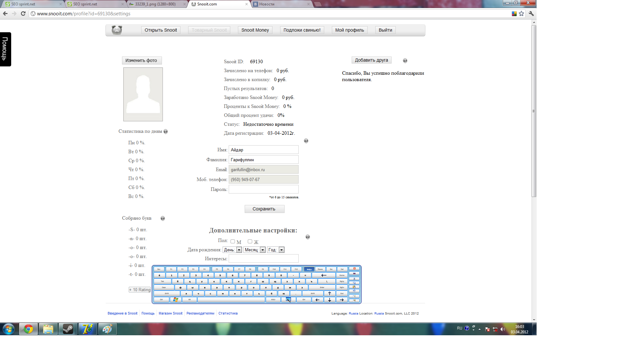The width and height of the screenshot is (642, 364).
Task: Bookmark this page with the star icon
Action: coord(521,13)
